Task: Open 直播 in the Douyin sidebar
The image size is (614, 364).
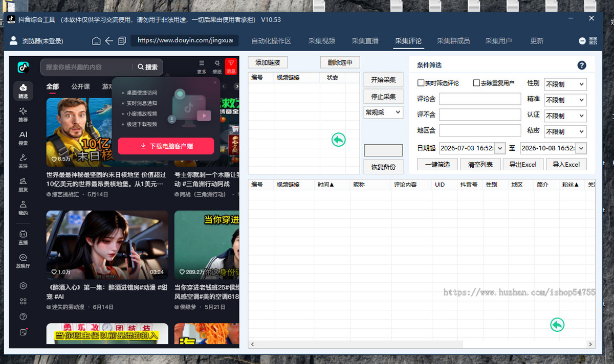Action: 23,238
